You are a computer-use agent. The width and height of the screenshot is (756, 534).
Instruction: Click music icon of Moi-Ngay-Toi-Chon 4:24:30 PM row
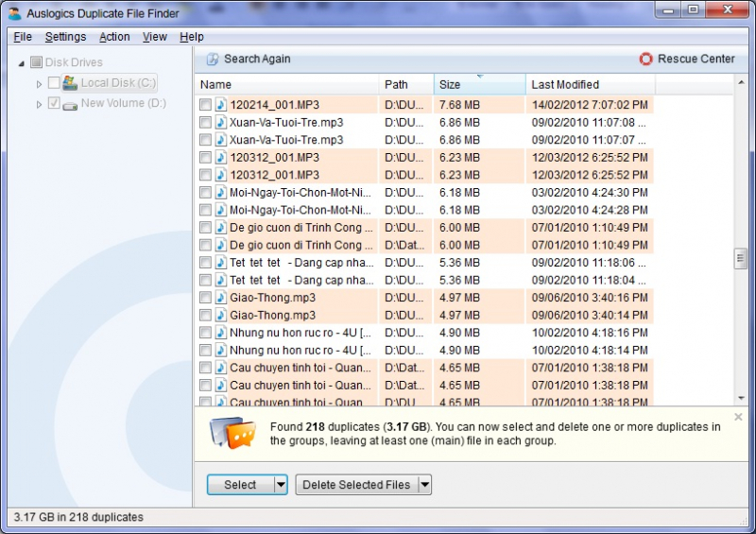coord(221,193)
